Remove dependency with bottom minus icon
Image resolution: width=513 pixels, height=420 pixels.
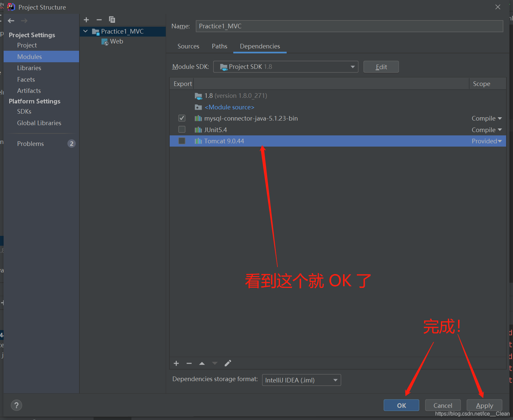tap(189, 363)
